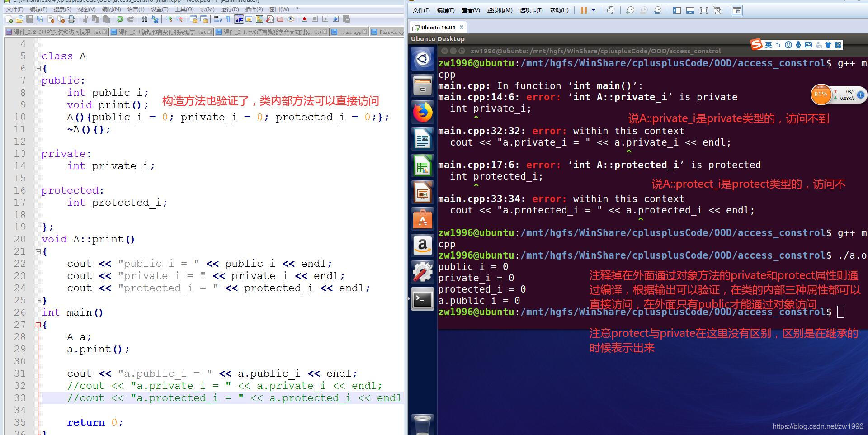
Task: Click Zoom Out magnifier in Notepad++
Action: click(x=179, y=19)
